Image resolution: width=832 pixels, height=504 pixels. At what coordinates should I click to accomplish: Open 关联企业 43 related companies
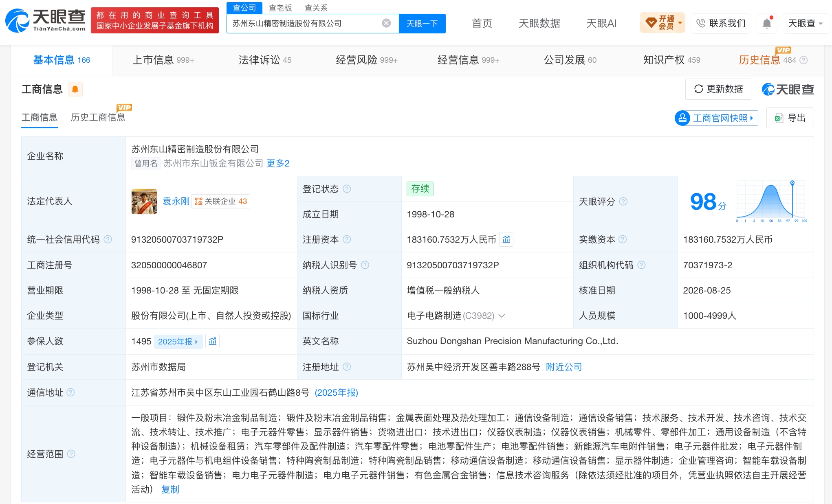click(221, 202)
